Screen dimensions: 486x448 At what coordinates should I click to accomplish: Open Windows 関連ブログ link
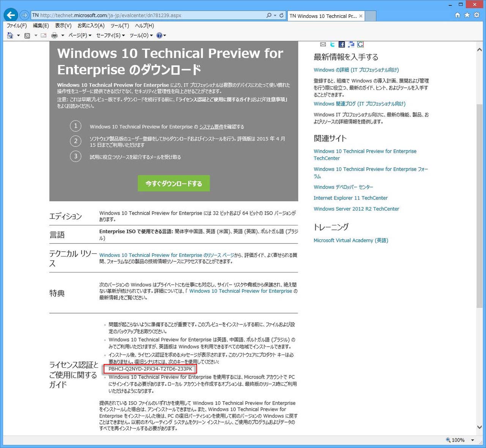(360, 104)
